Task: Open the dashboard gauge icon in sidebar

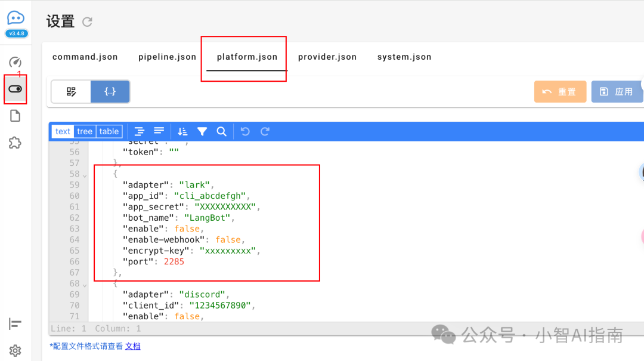Action: (x=16, y=62)
